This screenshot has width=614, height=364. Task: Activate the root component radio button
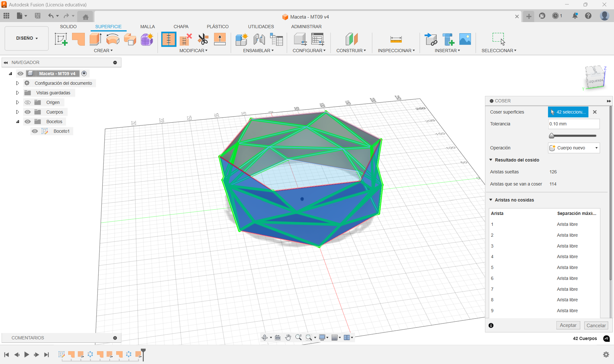[x=84, y=74]
